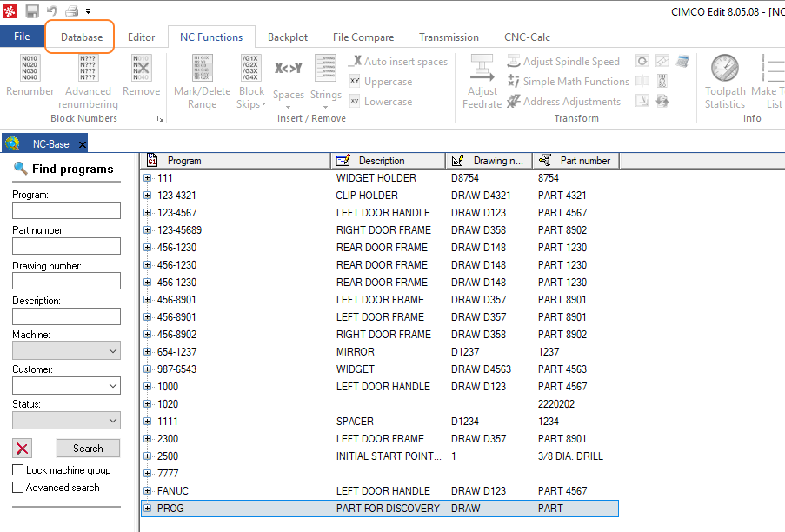This screenshot has width=785, height=532.
Task: Click the red X clear search button
Action: [x=22, y=449]
